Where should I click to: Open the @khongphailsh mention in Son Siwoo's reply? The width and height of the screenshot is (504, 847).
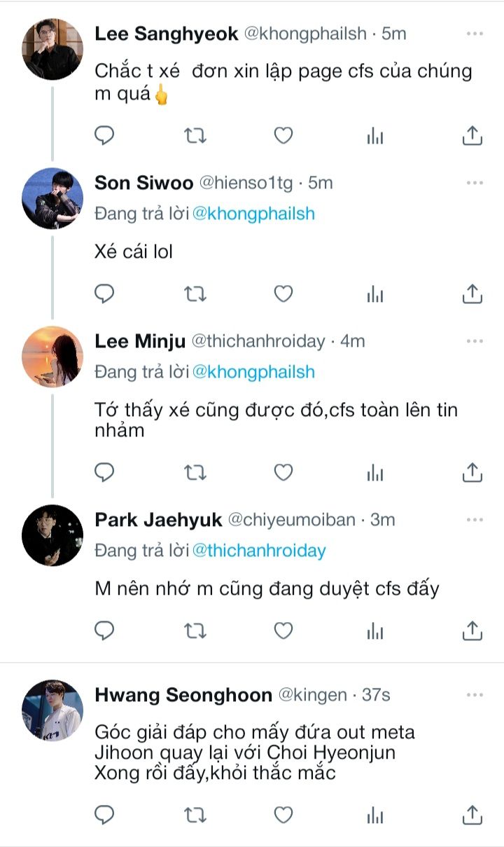pos(253,214)
